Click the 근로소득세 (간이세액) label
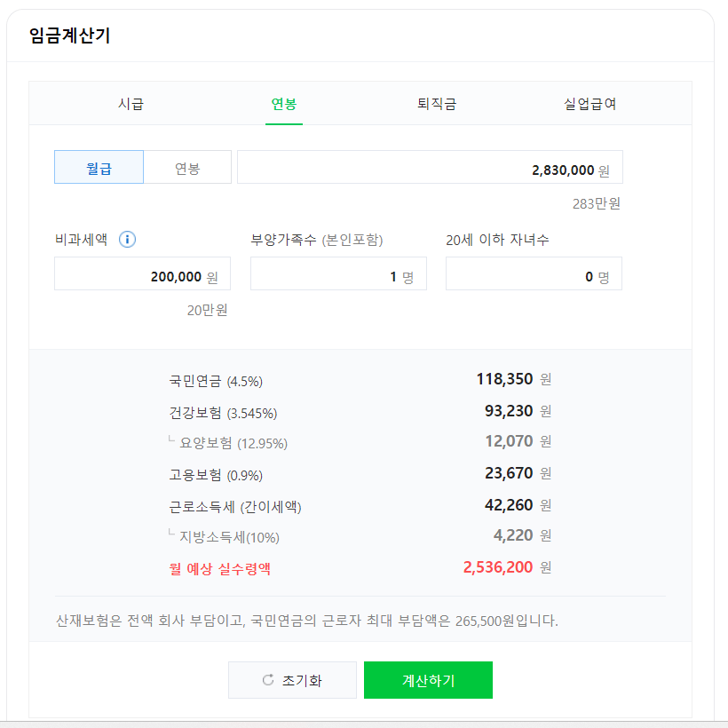Image resolution: width=728 pixels, height=728 pixels. click(x=235, y=507)
